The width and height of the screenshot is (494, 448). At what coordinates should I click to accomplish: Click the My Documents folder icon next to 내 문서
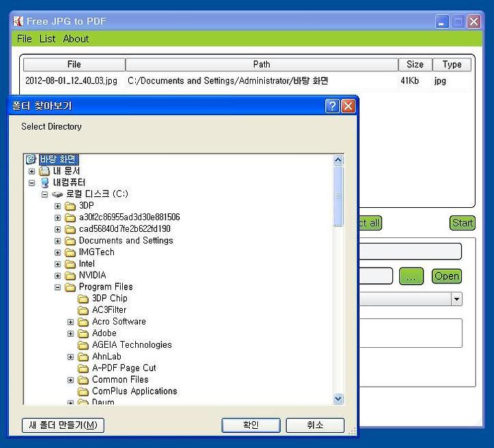click(x=44, y=171)
